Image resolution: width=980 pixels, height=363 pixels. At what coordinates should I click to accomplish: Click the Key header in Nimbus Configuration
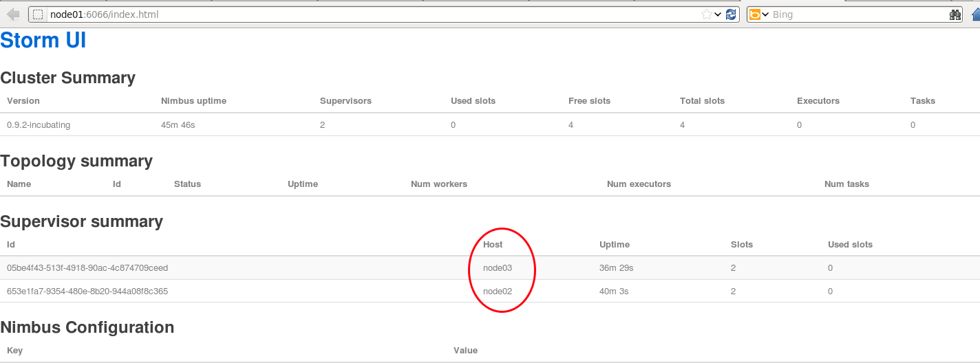tap(14, 351)
